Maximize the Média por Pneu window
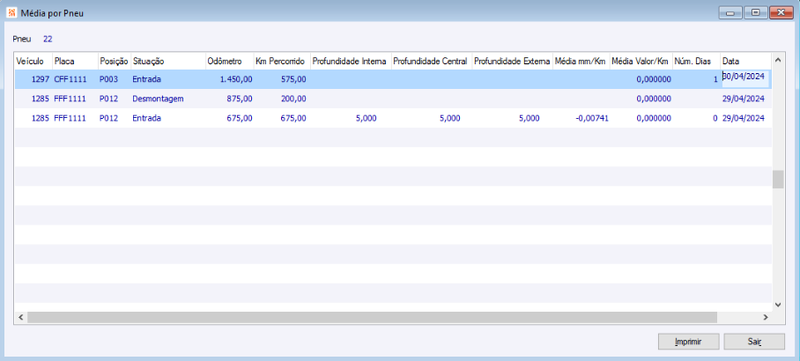 click(755, 13)
